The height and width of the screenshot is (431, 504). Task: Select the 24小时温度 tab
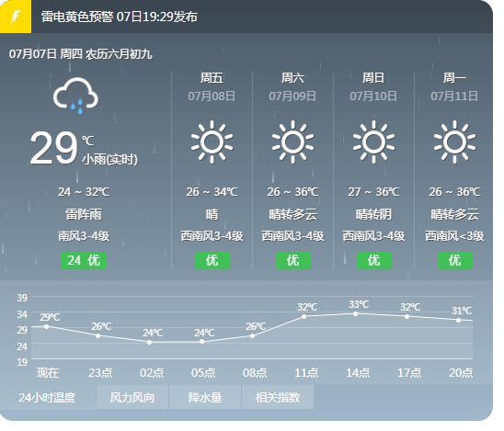click(x=48, y=398)
